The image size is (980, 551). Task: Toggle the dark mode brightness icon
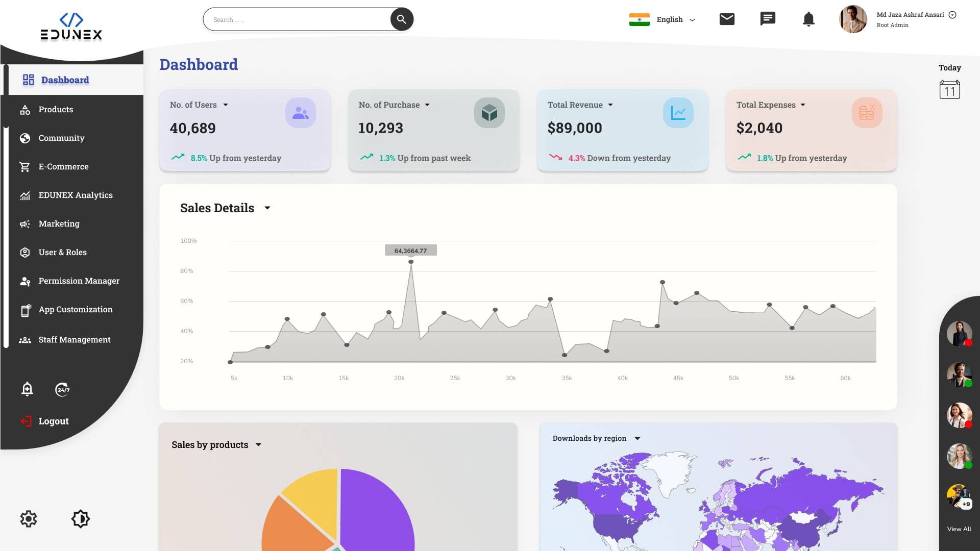pos(81,519)
